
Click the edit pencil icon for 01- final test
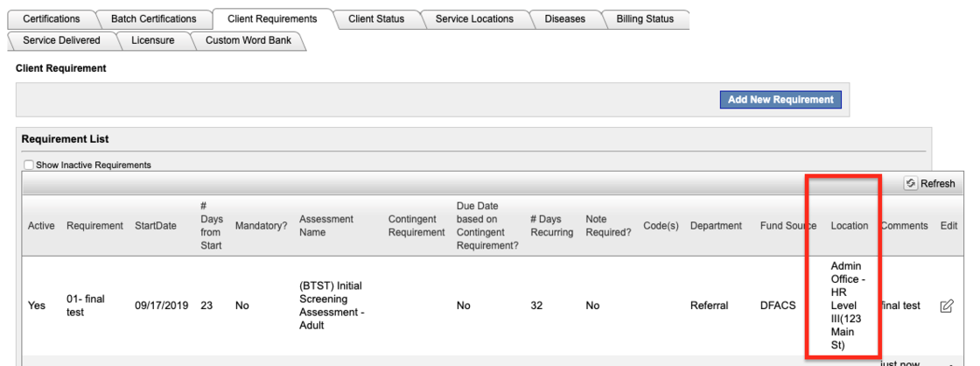[946, 306]
